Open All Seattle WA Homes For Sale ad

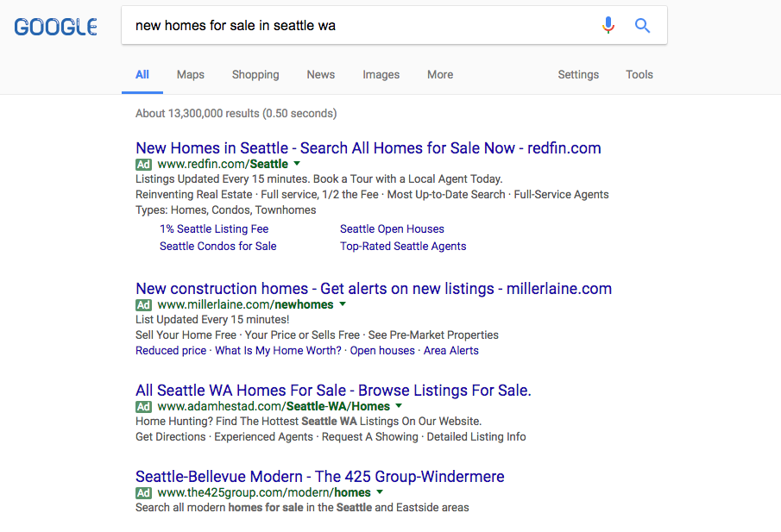(333, 391)
